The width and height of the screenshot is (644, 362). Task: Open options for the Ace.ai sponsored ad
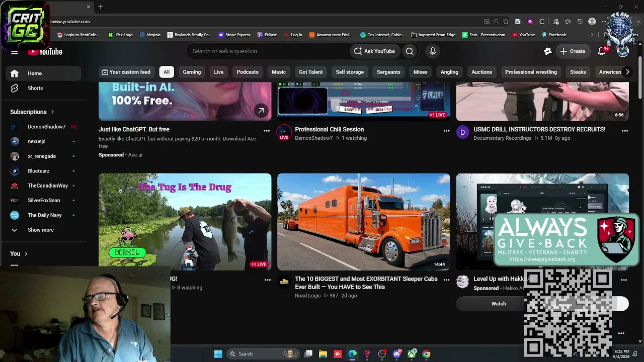267,131
